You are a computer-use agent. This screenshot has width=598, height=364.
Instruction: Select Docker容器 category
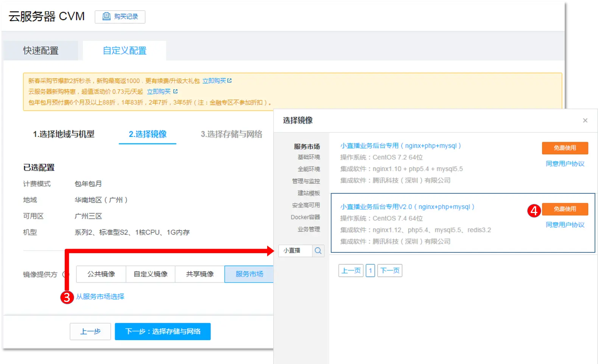pos(305,217)
